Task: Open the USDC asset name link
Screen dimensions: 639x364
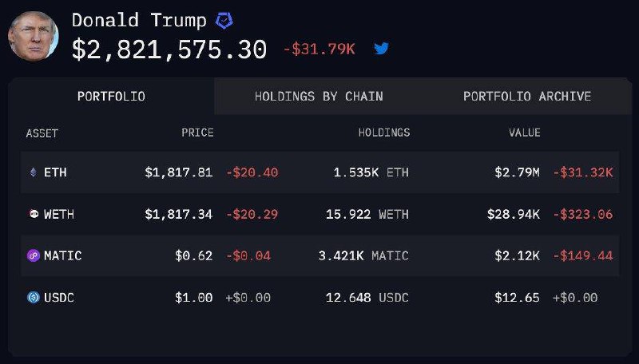Action: pyautogui.click(x=59, y=298)
